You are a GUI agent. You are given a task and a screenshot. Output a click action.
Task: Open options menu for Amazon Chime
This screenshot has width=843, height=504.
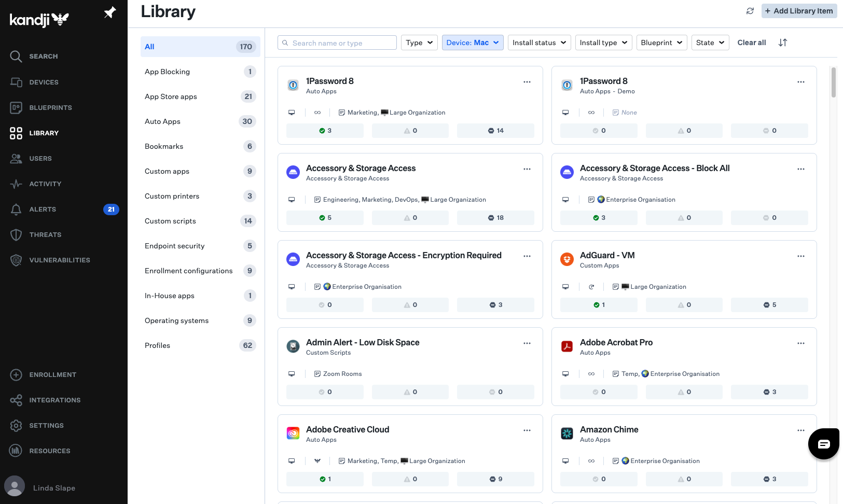tap(801, 430)
